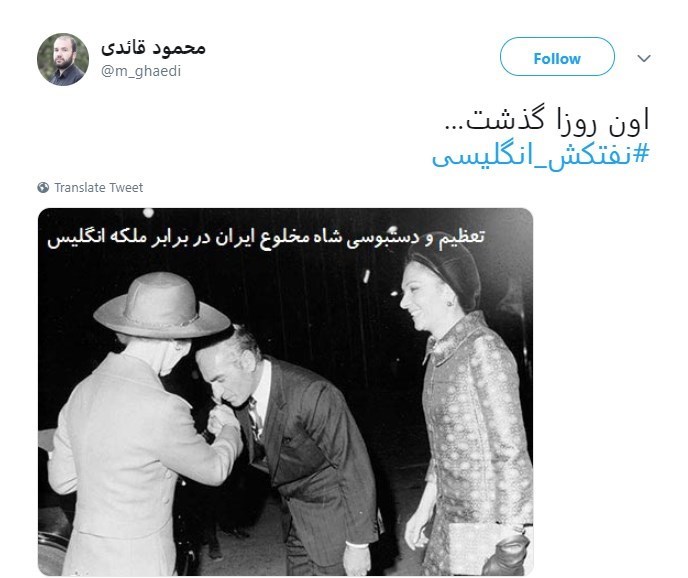
Task: Click the hash symbol of the hashtag
Action: pos(641,154)
